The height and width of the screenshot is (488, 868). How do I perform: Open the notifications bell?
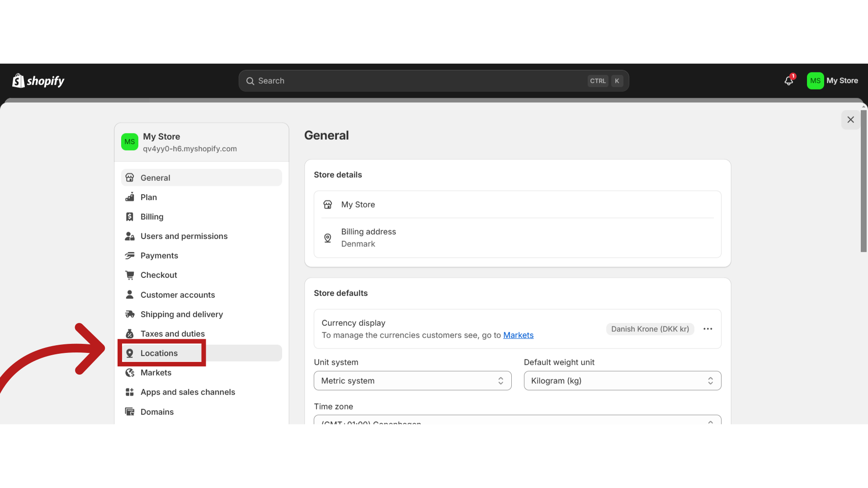tap(789, 80)
